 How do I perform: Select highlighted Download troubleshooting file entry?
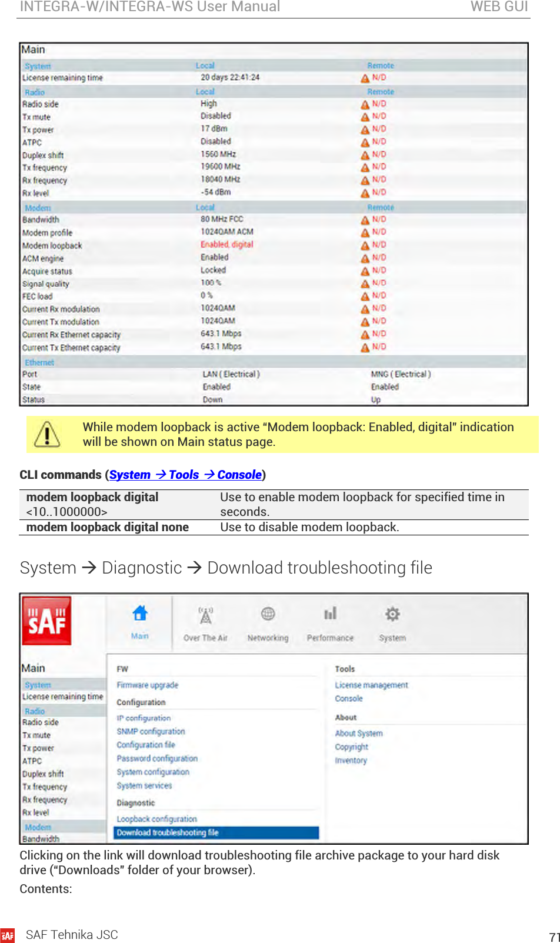tap(216, 833)
